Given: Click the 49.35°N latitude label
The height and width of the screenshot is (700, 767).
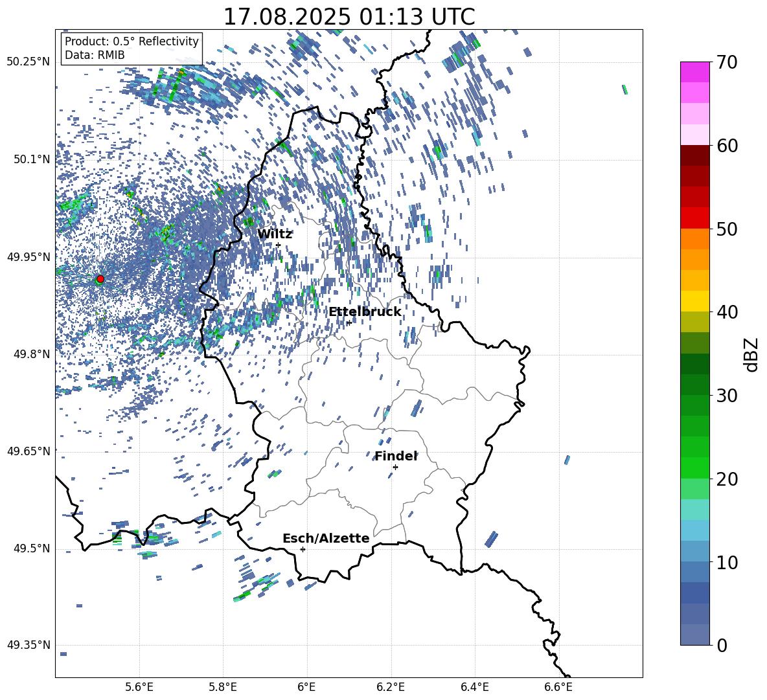Looking at the screenshot, I should pos(29,645).
